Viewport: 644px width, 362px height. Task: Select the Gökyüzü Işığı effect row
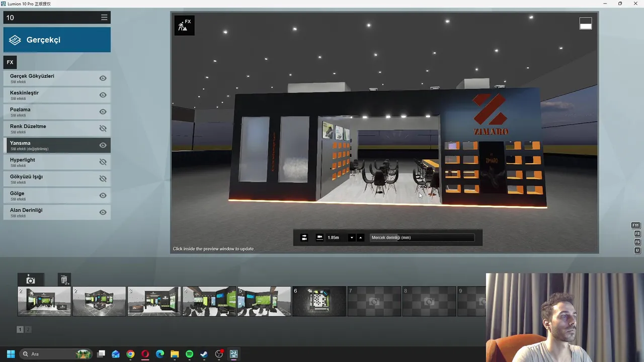pyautogui.click(x=57, y=179)
